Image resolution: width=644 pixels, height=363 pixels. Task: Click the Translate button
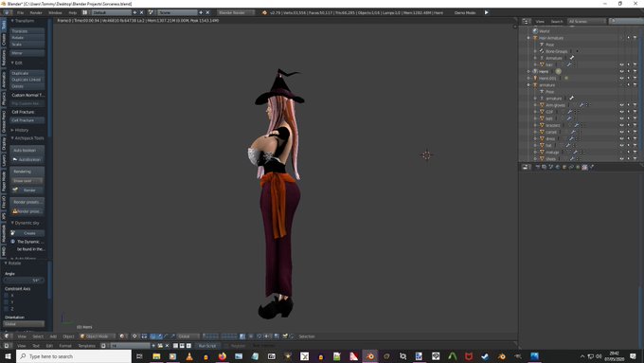pos(27,31)
